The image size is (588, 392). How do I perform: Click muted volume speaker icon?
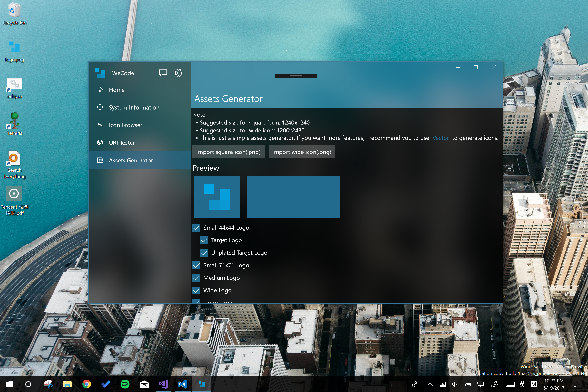[x=455, y=384]
